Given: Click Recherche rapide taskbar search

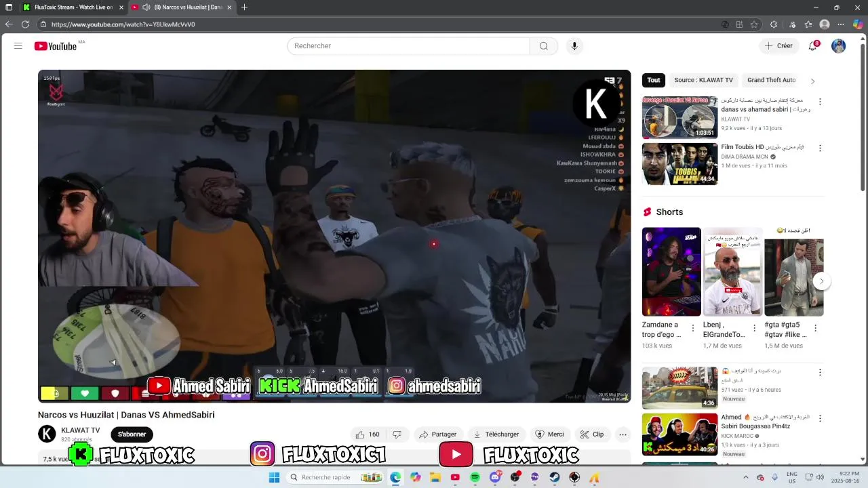Looking at the screenshot, I should (336, 478).
